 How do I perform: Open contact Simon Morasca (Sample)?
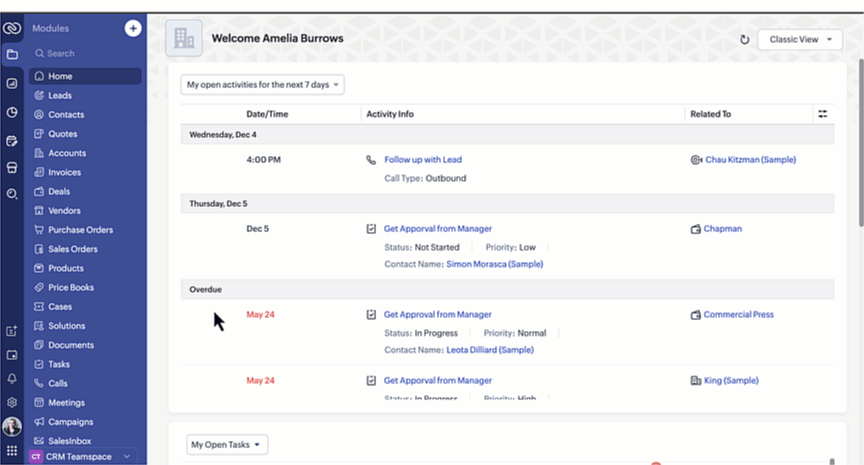click(494, 264)
